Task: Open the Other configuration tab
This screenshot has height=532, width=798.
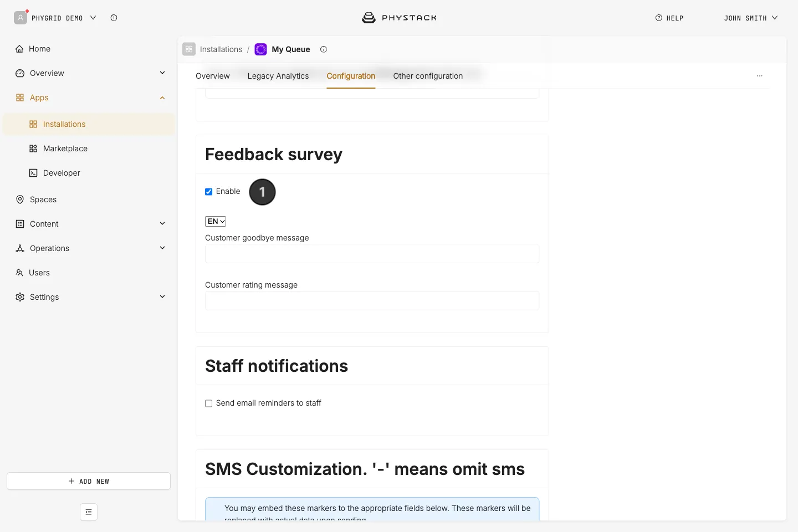Action: [x=428, y=76]
